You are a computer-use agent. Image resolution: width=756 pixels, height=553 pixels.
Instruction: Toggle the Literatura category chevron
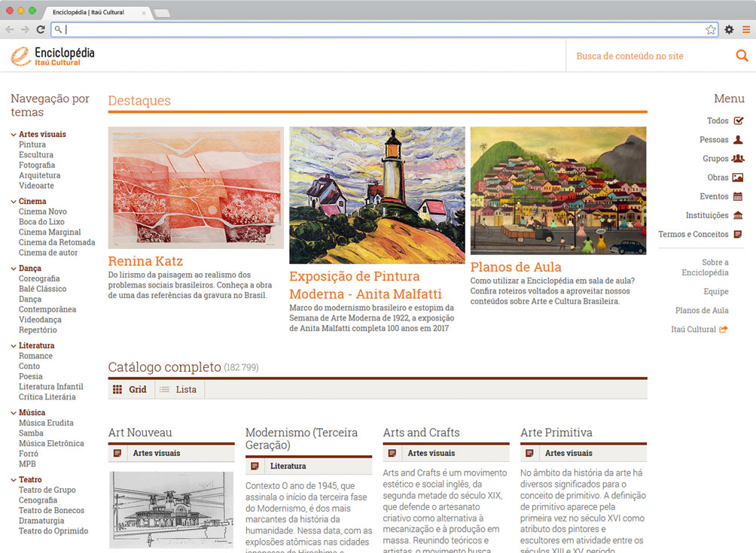(14, 346)
